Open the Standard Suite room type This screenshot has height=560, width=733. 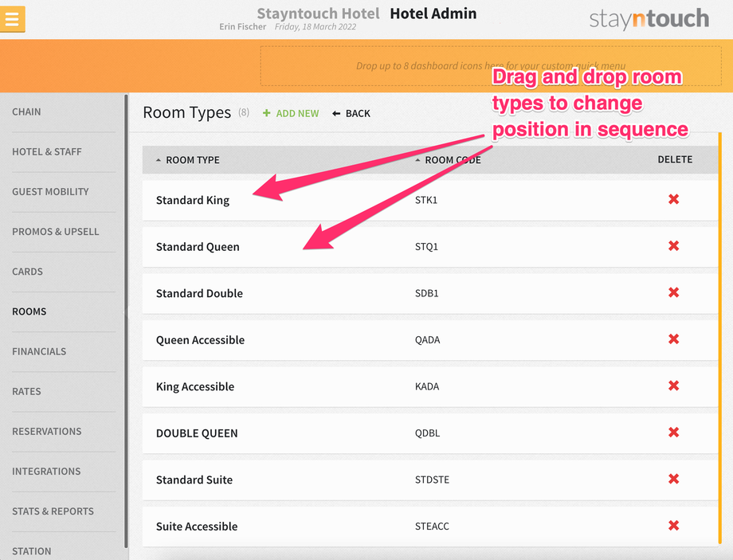point(194,480)
